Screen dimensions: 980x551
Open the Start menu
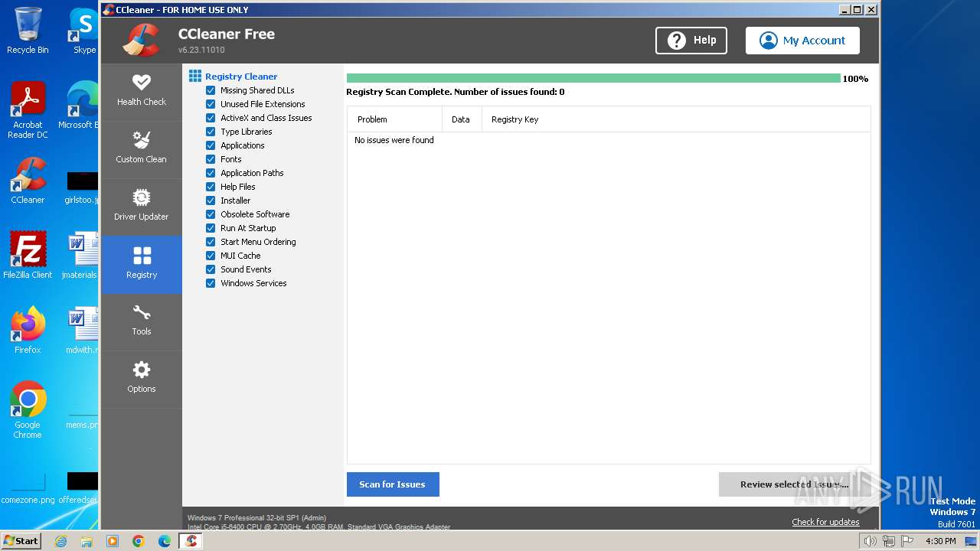tap(21, 541)
